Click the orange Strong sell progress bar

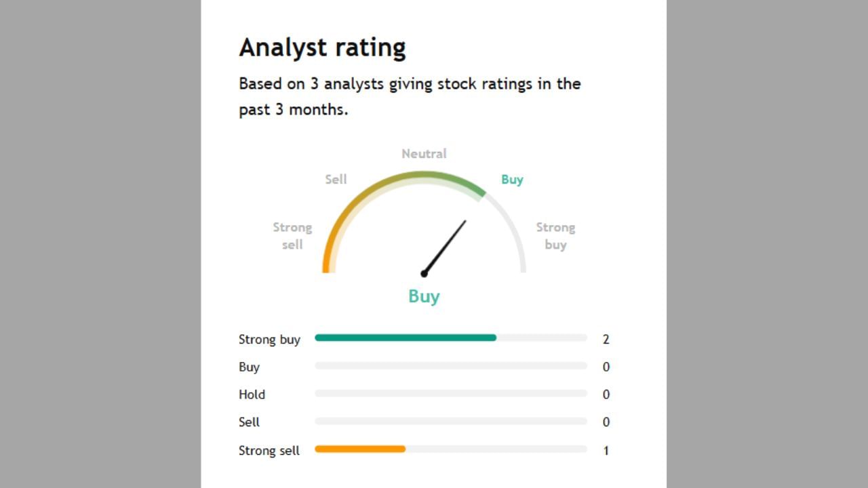(x=360, y=449)
